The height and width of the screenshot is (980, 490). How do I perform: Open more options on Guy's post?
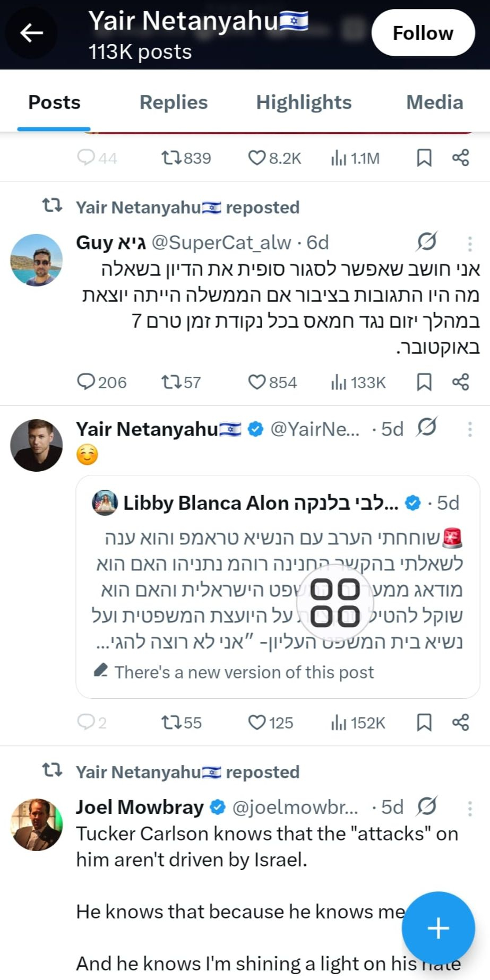point(470,243)
